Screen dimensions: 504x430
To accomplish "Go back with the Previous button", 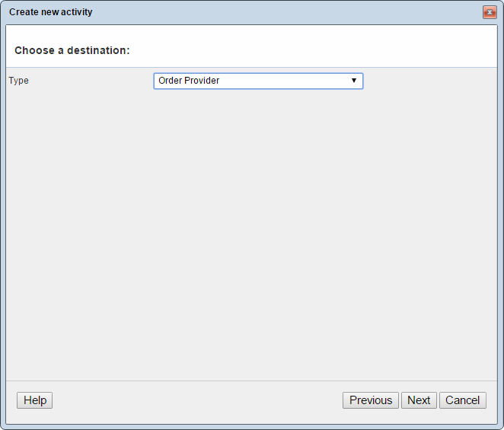I will [371, 400].
